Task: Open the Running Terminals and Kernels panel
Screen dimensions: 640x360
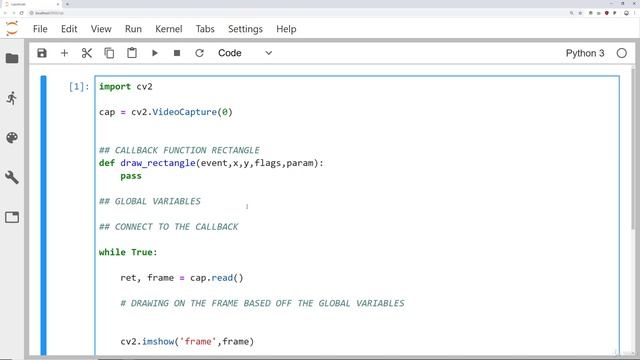Action: (12, 98)
